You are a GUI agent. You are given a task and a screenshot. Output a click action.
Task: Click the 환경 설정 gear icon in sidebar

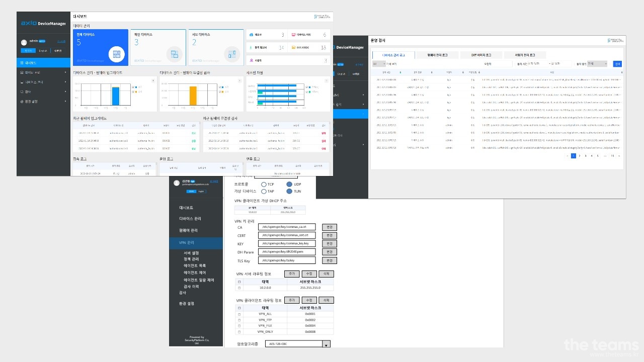(x=21, y=101)
